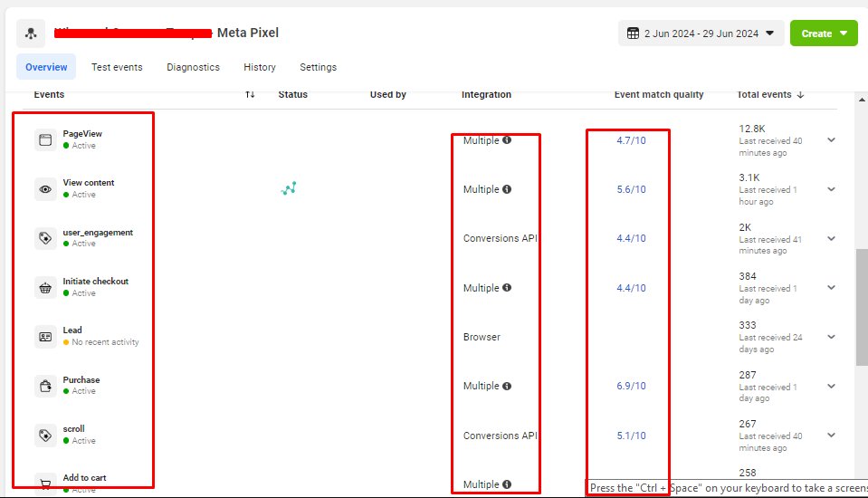Open View content match quality 5.6/10

pyautogui.click(x=631, y=189)
